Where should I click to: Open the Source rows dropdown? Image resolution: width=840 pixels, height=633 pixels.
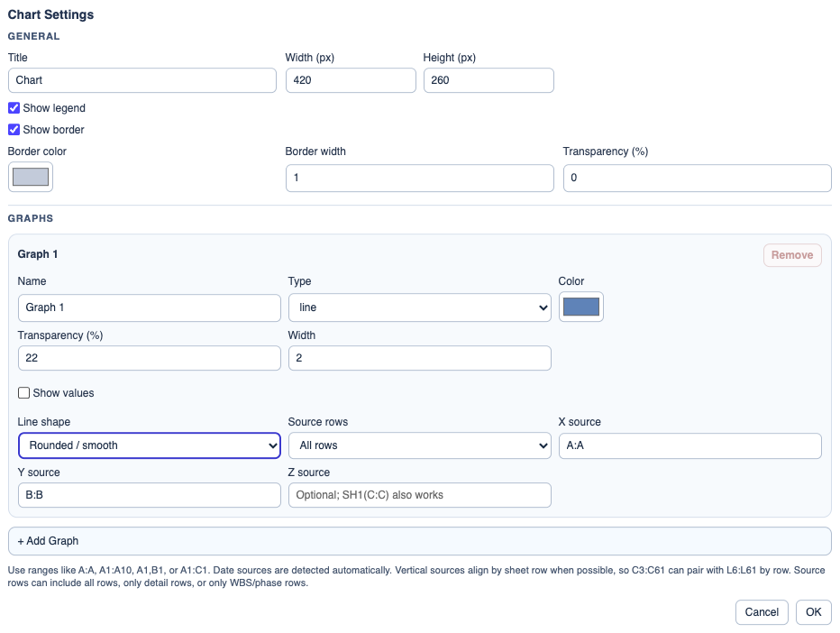click(419, 445)
